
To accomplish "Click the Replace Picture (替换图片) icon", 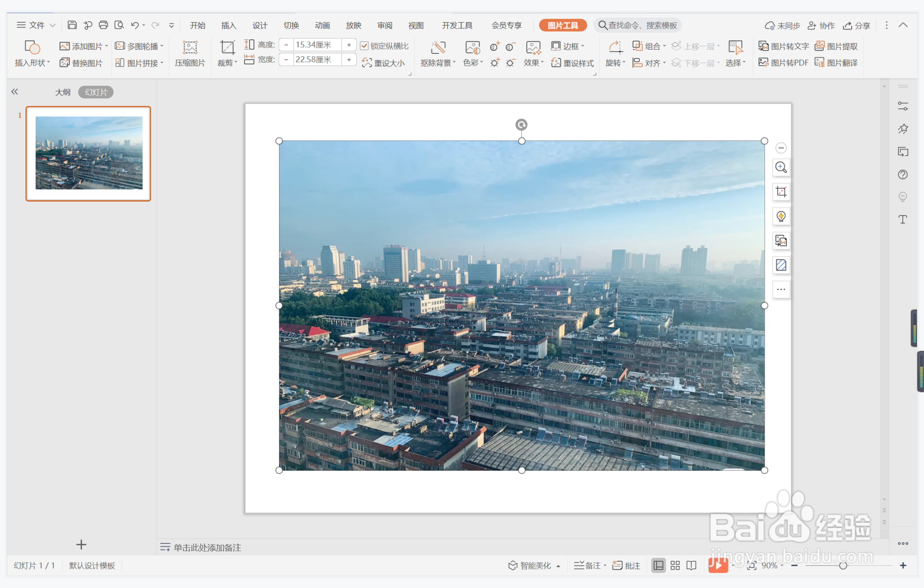I will click(x=64, y=63).
